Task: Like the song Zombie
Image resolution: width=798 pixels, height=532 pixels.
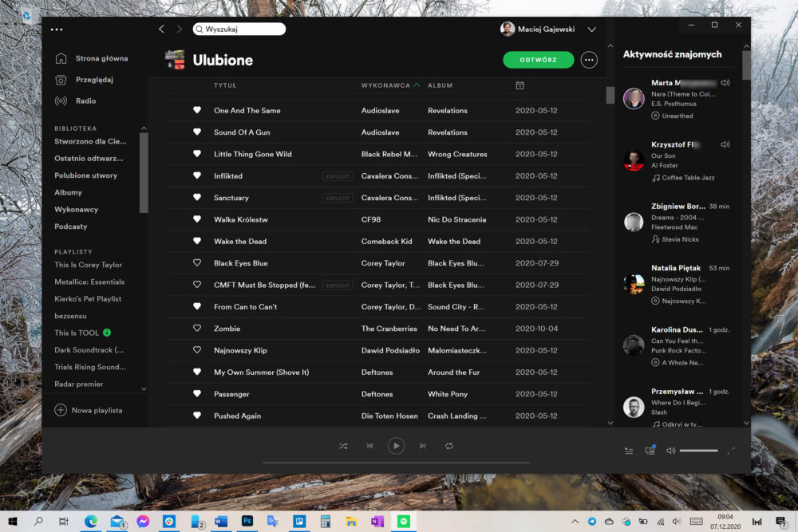Action: [197, 329]
